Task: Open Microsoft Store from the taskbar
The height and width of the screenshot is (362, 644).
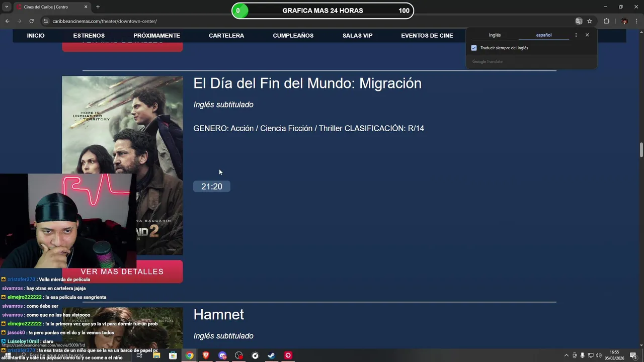Action: [x=173, y=355]
